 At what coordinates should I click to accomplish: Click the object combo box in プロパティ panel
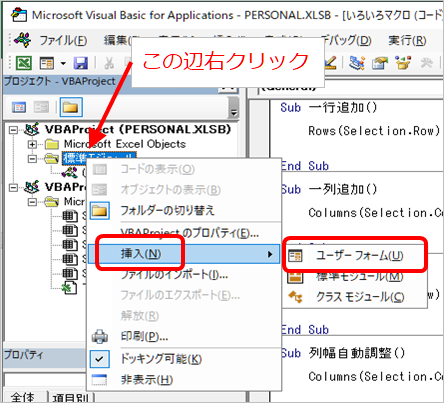coord(45,380)
